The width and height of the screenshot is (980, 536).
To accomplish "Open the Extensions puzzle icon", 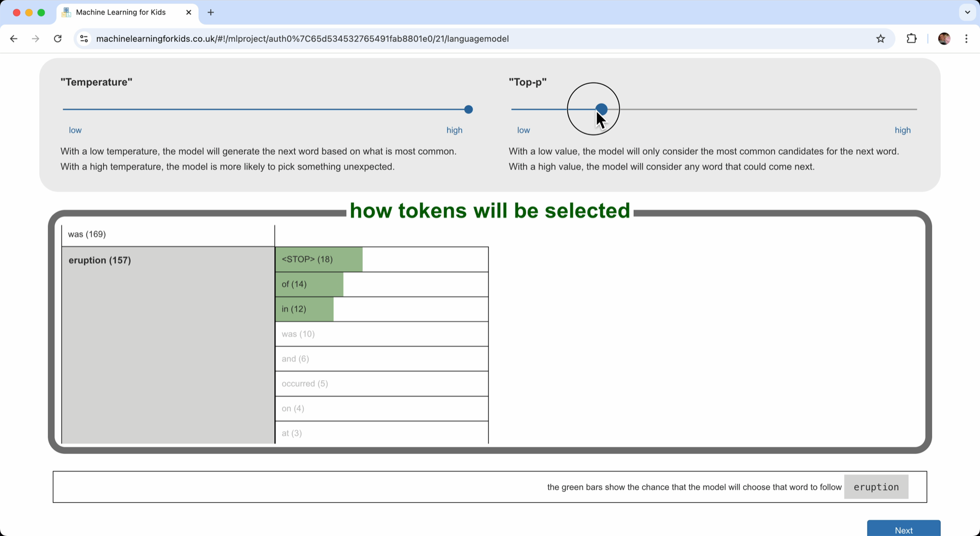I will 911,39.
